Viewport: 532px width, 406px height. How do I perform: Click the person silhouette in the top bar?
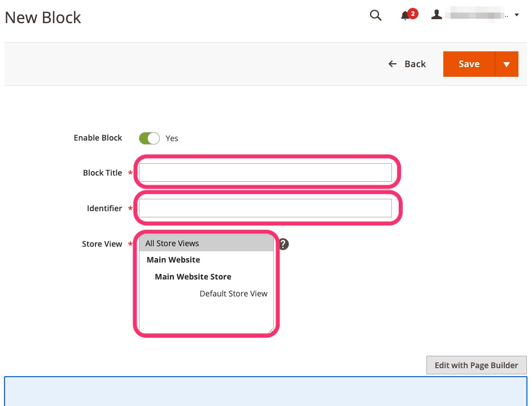point(437,15)
